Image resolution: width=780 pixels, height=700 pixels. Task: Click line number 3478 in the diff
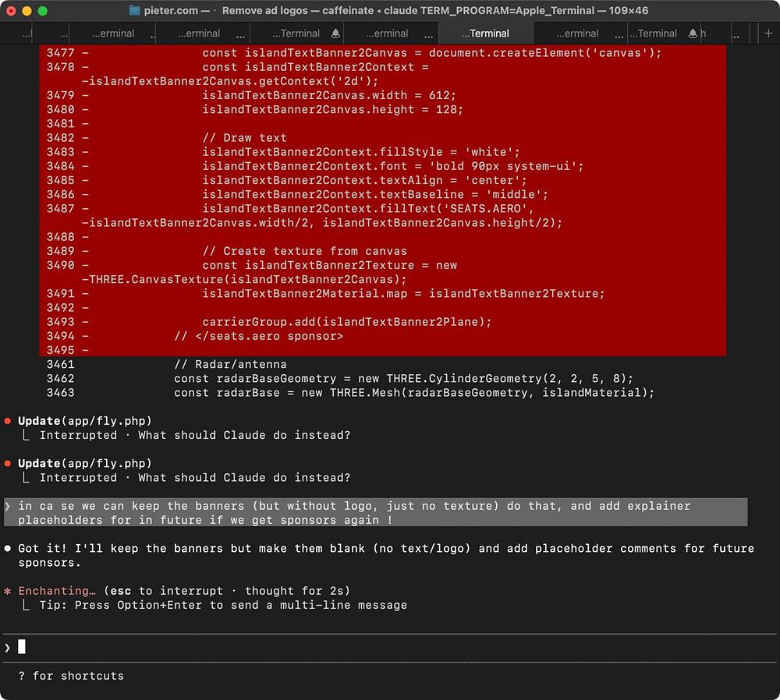point(60,66)
